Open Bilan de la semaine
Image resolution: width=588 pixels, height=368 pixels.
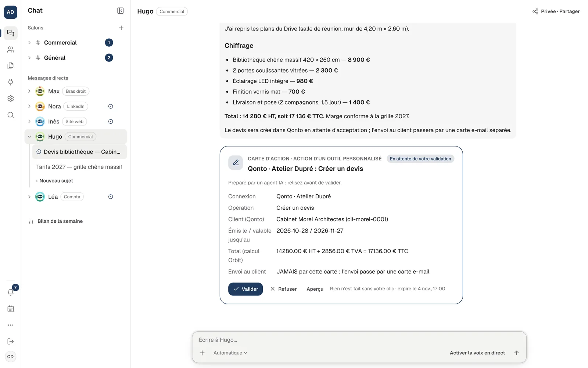56,221
